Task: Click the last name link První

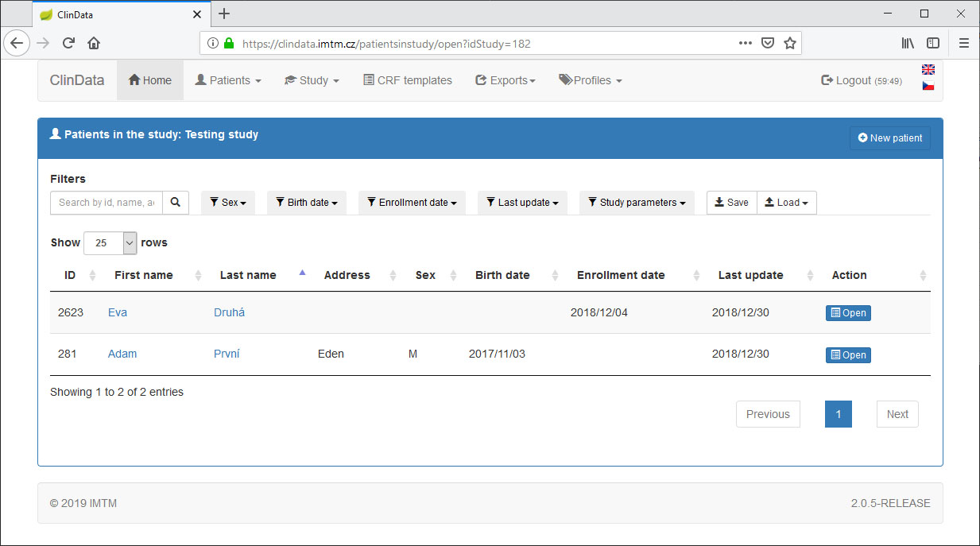Action: pyautogui.click(x=227, y=354)
